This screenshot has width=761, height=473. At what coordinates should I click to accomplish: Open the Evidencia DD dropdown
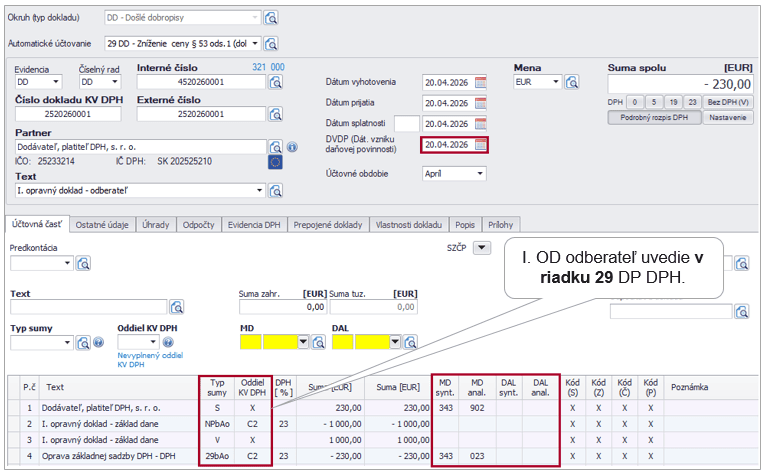(x=63, y=82)
